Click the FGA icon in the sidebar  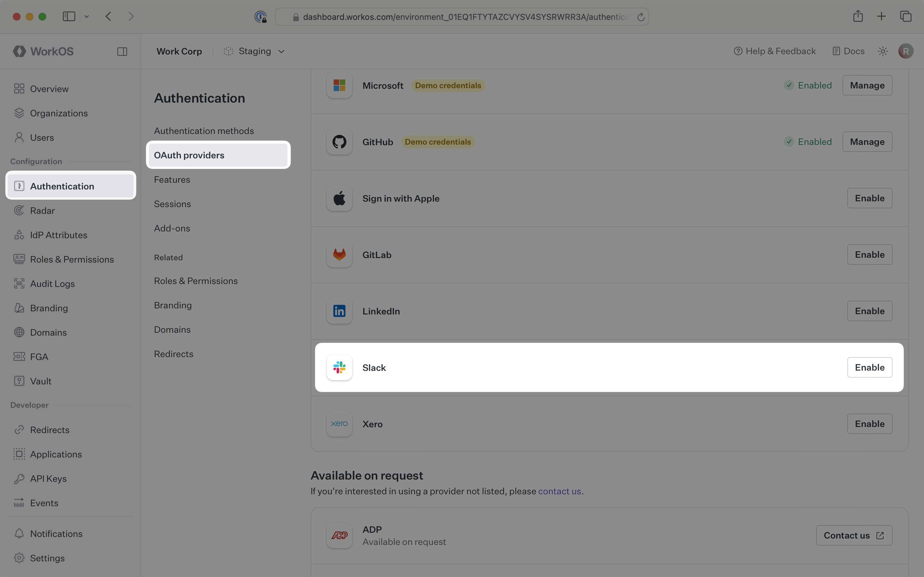[19, 356]
